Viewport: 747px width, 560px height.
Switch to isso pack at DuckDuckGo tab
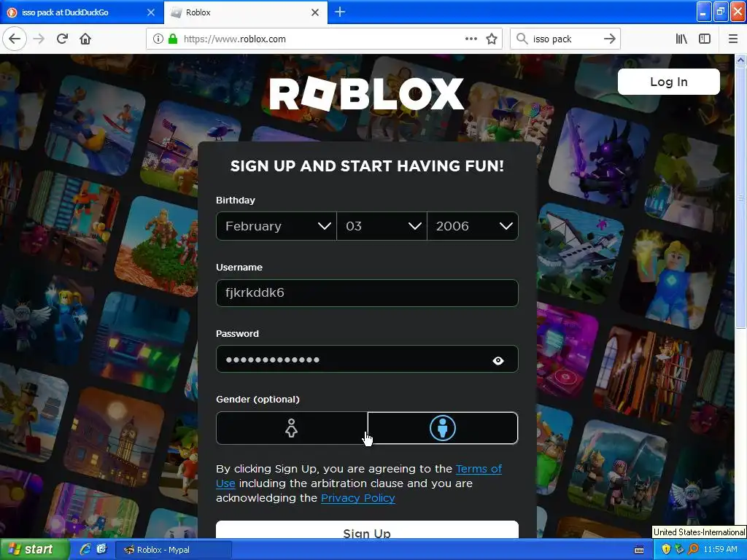[81, 12]
